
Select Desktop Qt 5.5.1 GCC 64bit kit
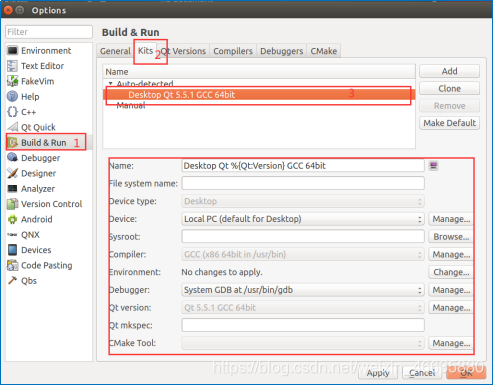click(x=259, y=95)
